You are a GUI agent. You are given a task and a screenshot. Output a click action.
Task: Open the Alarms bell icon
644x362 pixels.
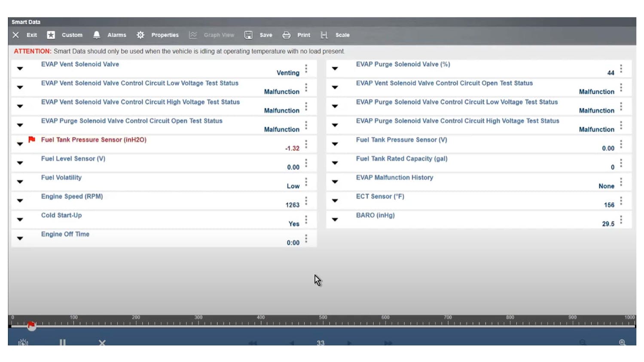(x=97, y=35)
